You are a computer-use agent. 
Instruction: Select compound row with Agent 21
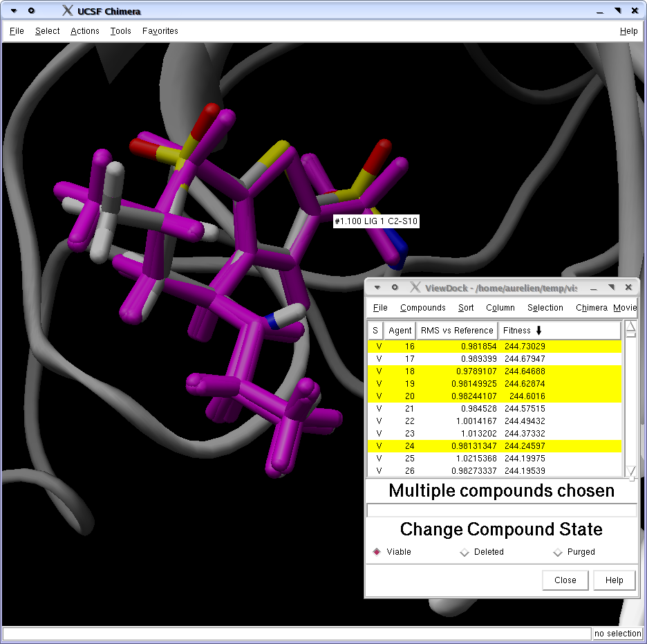point(494,408)
